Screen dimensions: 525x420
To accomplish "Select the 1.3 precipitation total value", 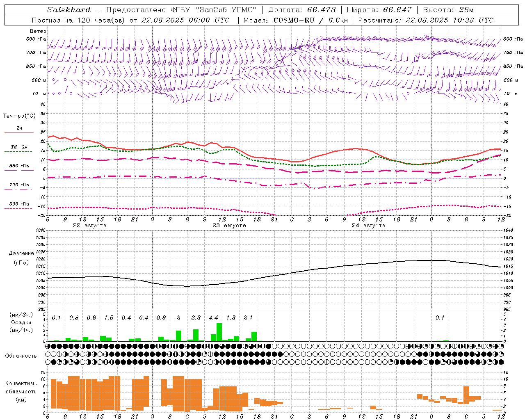I will (x=231, y=318).
